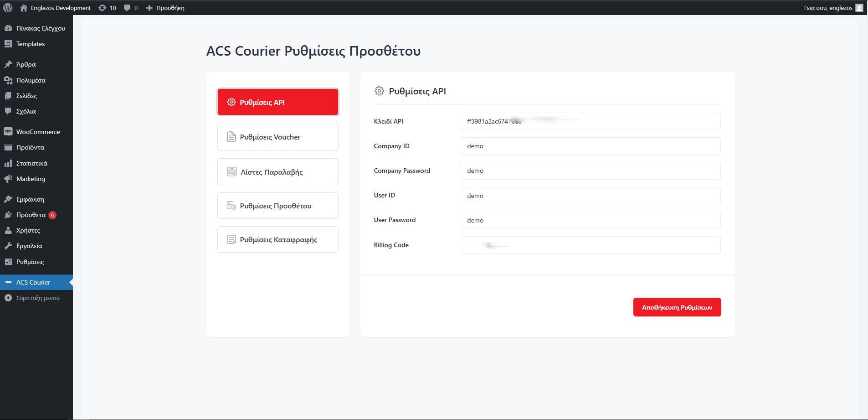Click the Άρθρα pushpin icon
Image resolution: width=868 pixels, height=420 pixels.
coord(8,64)
